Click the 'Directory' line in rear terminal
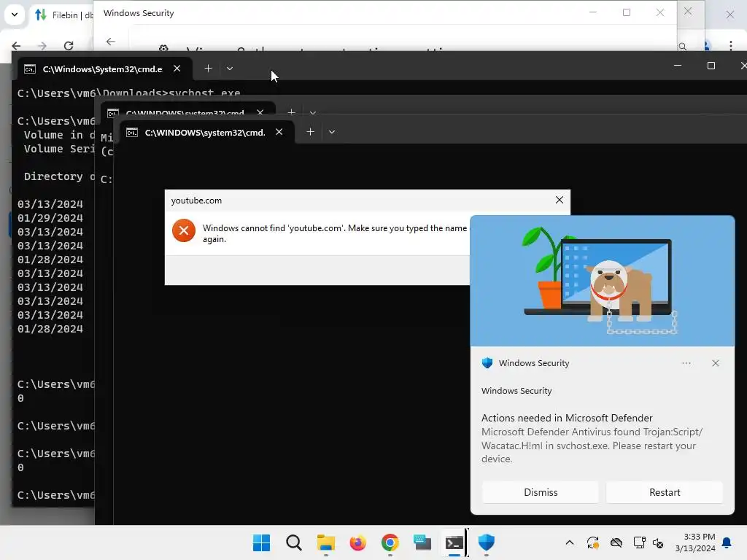The width and height of the screenshot is (747, 560). [x=59, y=176]
